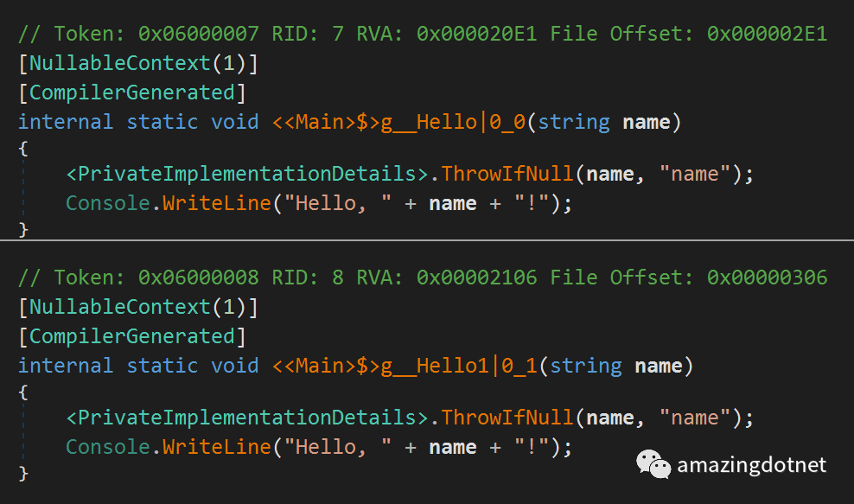Click "name" string literal in g__Hello1|0_1 ThrowIfNull
The width and height of the screenshot is (854, 504).
tap(695, 418)
